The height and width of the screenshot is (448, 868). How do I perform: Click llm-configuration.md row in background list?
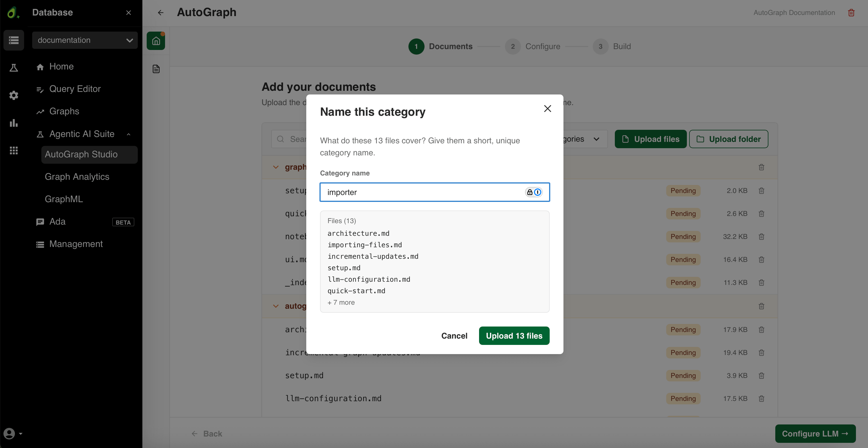pos(520,398)
